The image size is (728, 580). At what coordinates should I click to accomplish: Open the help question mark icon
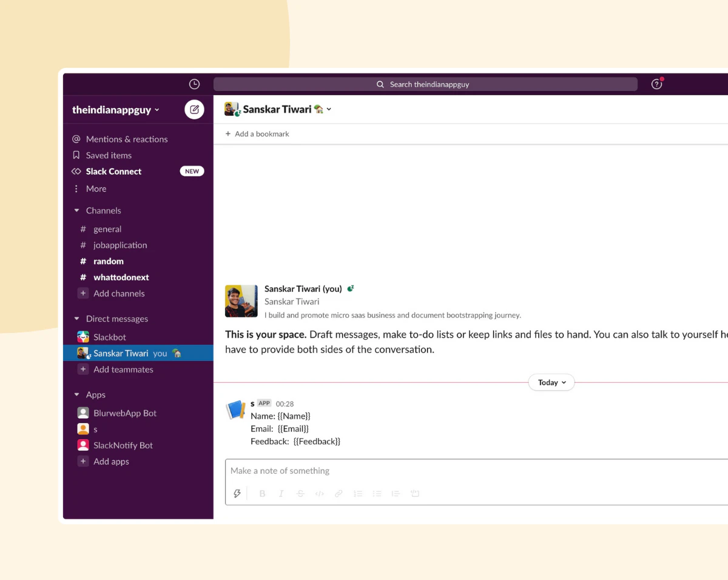656,84
